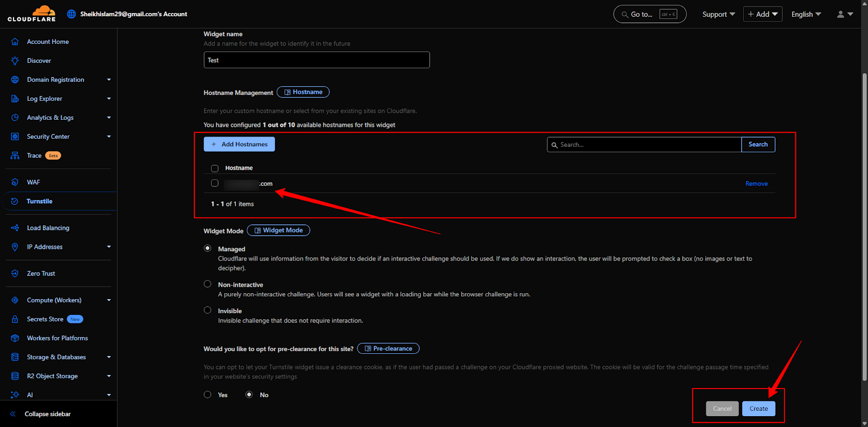Open Turnstile in sidebar
868x427 pixels.
click(40, 201)
